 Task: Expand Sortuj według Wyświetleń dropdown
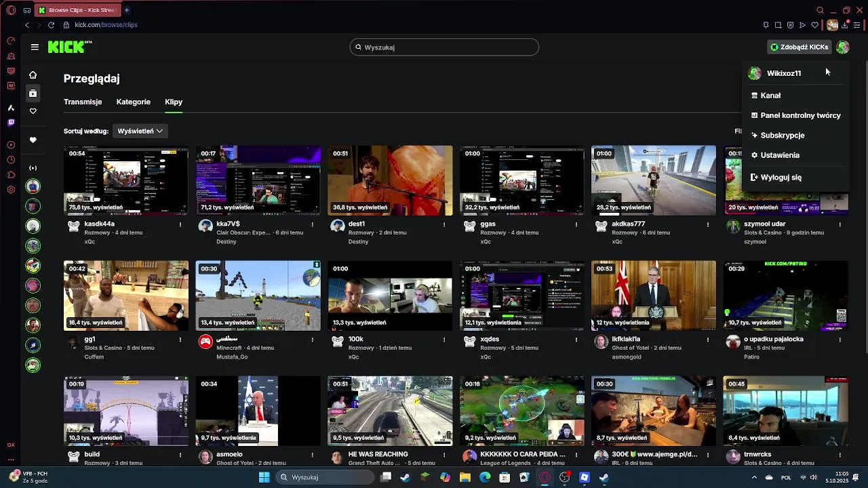click(140, 131)
